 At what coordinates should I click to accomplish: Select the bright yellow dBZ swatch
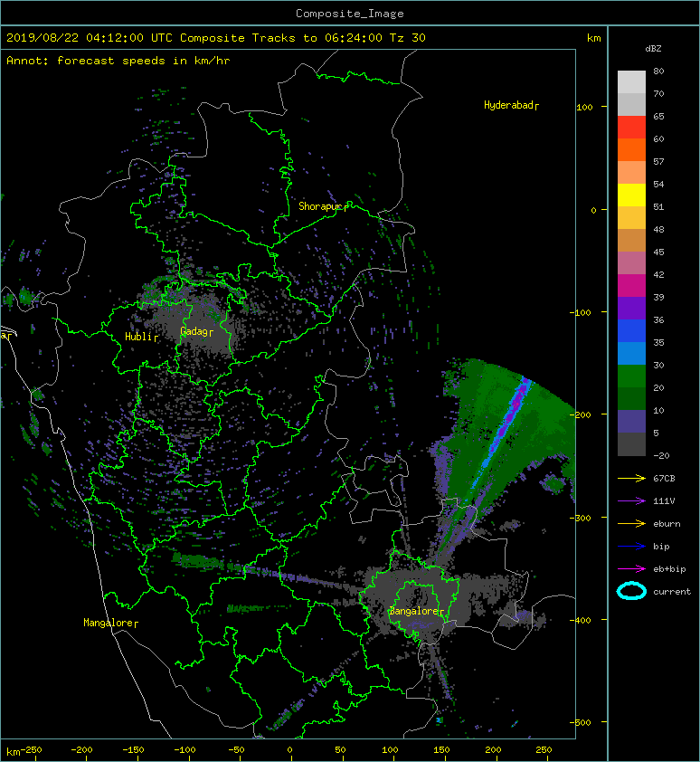coord(631,195)
